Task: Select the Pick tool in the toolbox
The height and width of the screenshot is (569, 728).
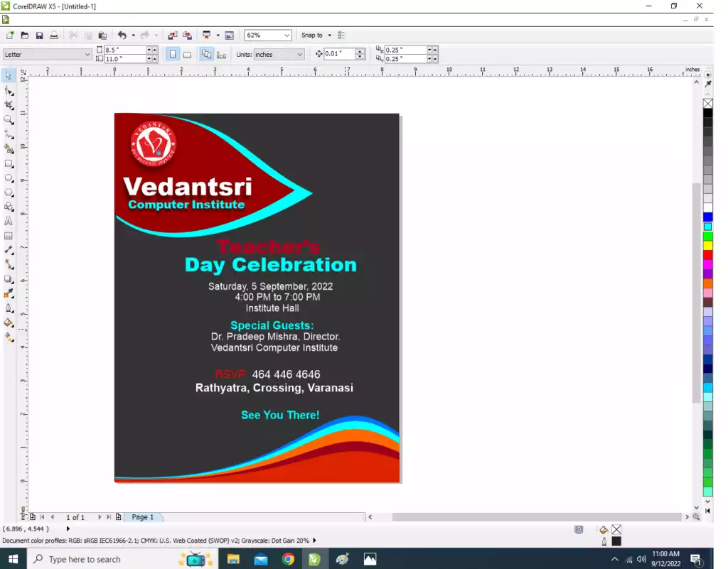Action: 9,75
